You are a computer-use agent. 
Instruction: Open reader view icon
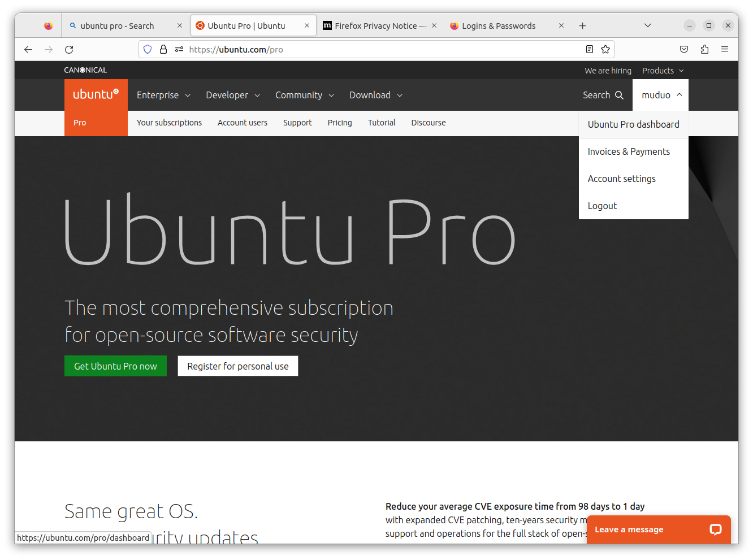pyautogui.click(x=590, y=49)
